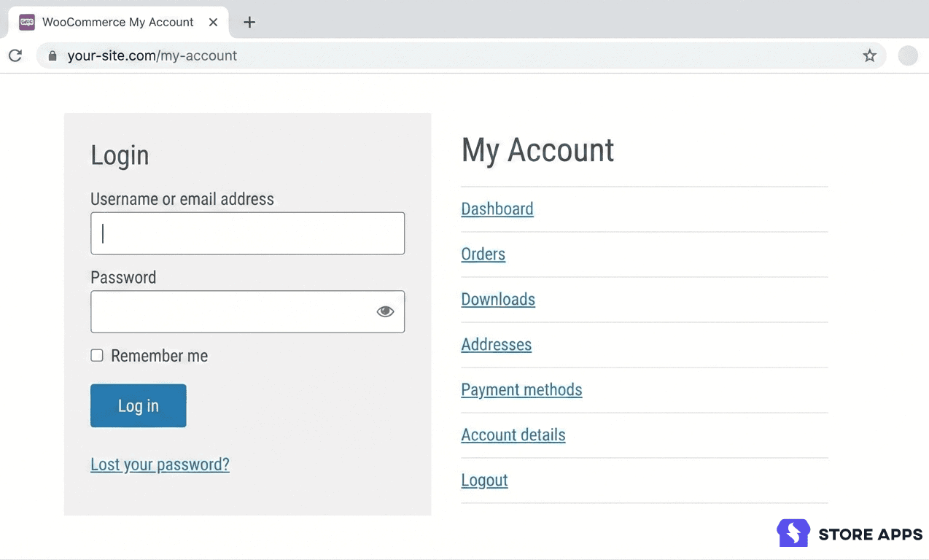The image size is (929, 560).
Task: Open Payment methods
Action: pyautogui.click(x=521, y=389)
